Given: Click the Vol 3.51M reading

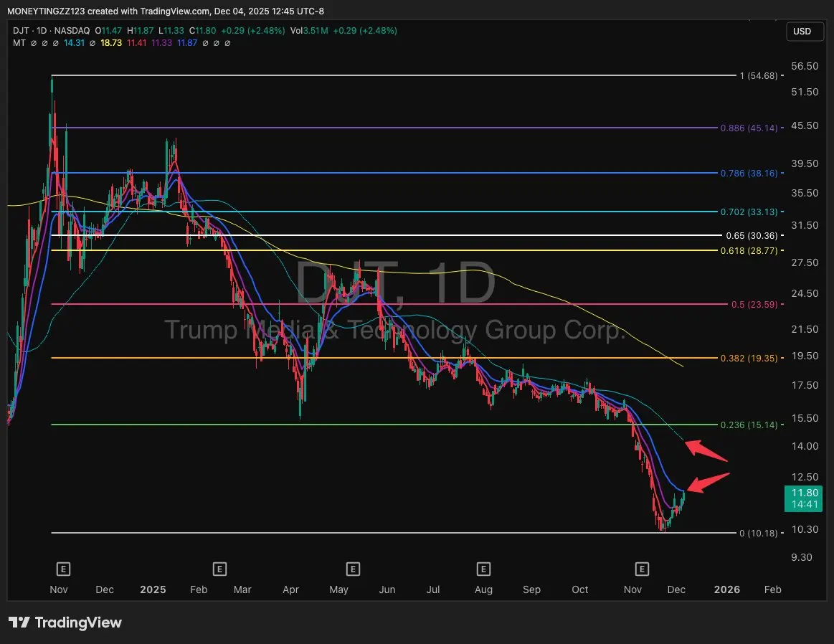Looking at the screenshot, I should click(x=309, y=31).
